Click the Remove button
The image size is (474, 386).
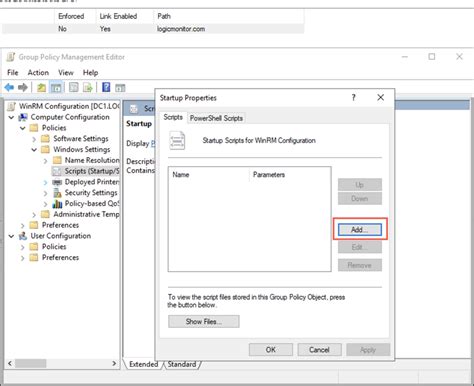tap(360, 265)
